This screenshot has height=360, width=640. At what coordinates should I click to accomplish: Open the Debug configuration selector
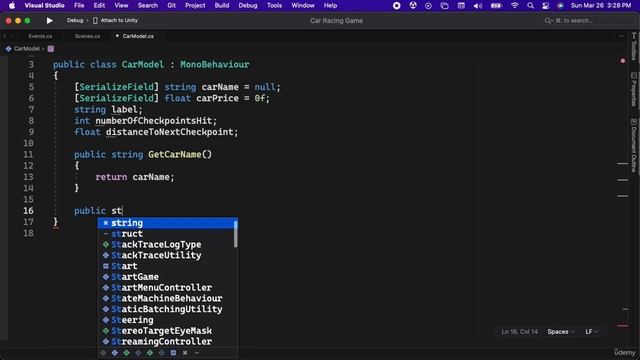click(x=75, y=20)
